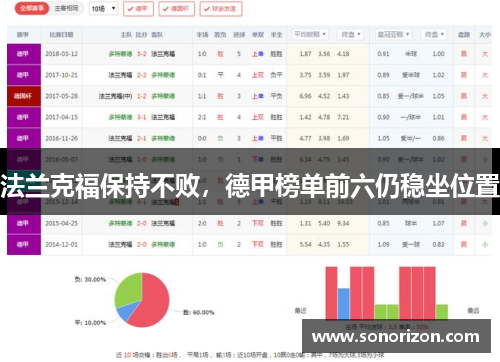Select the 2014-12-01 match date

point(61,245)
